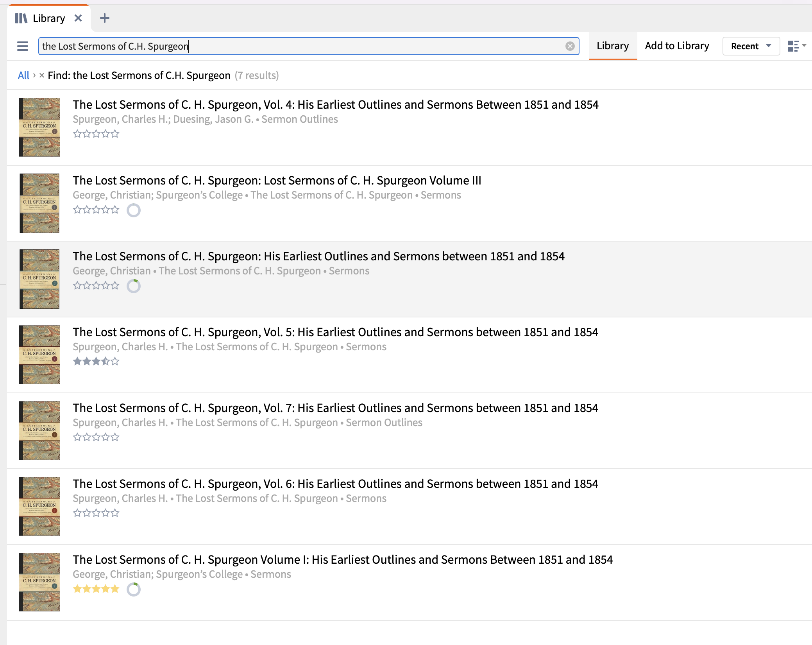Click the All breadcrumb link
Screen dimensions: 812x645
[x=23, y=75]
